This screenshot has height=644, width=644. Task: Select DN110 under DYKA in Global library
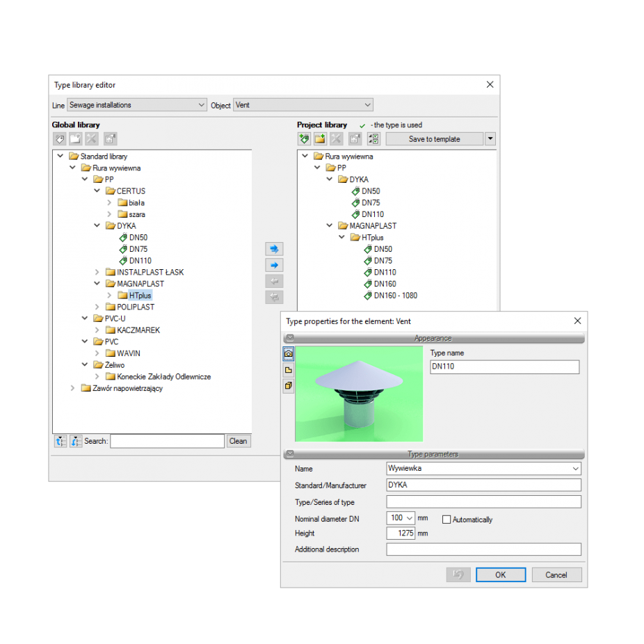pyautogui.click(x=140, y=261)
